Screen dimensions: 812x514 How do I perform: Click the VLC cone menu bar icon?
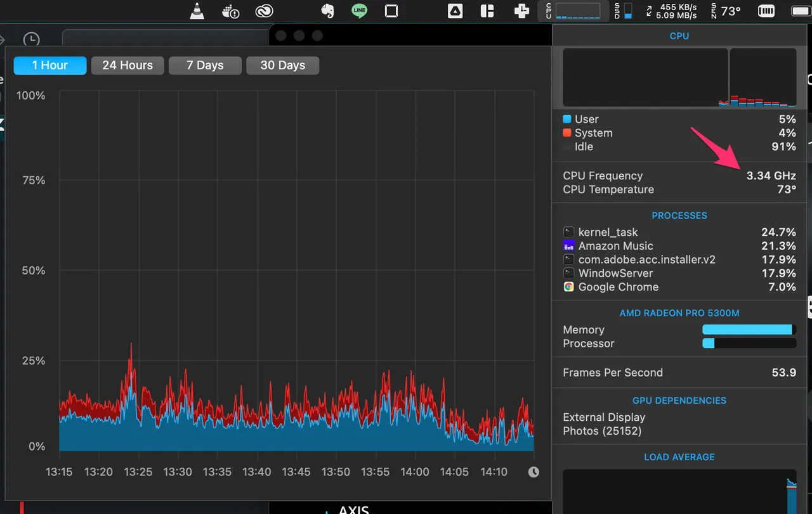coord(197,11)
